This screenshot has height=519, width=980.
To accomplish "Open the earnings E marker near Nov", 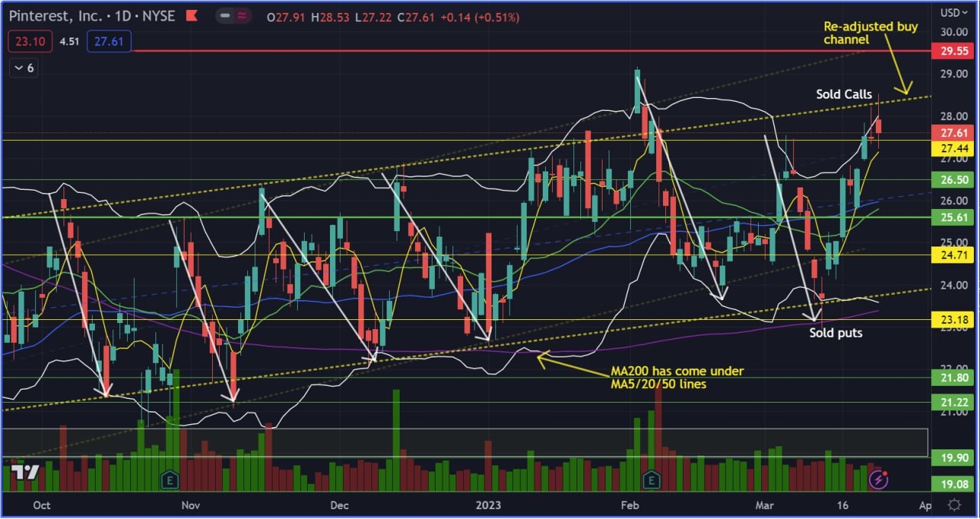I will tap(170, 480).
